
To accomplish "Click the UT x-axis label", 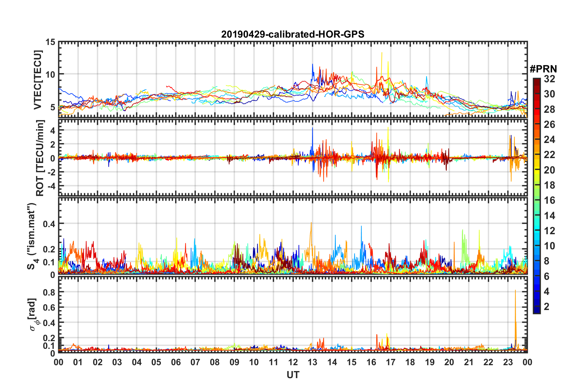I will pyautogui.click(x=293, y=375).
